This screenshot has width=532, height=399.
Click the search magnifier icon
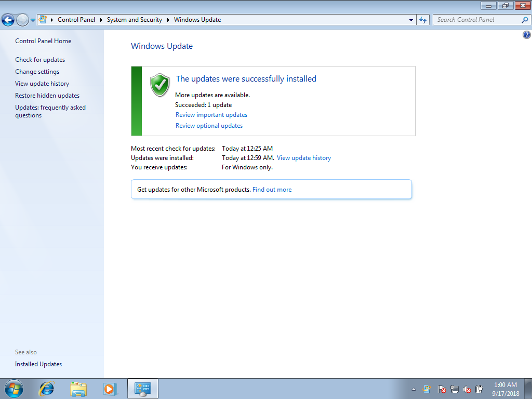[525, 20]
